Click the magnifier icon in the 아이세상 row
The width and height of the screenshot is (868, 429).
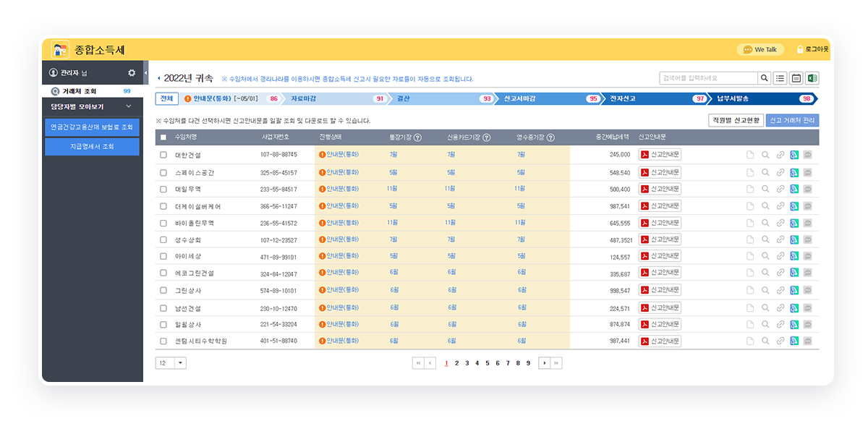[765, 256]
